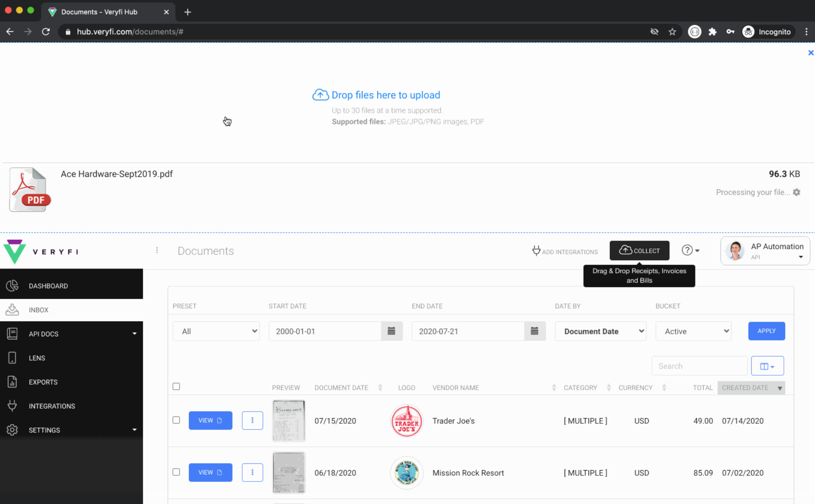This screenshot has width=815, height=504.
Task: Bookmark this page with the star icon
Action: click(672, 31)
